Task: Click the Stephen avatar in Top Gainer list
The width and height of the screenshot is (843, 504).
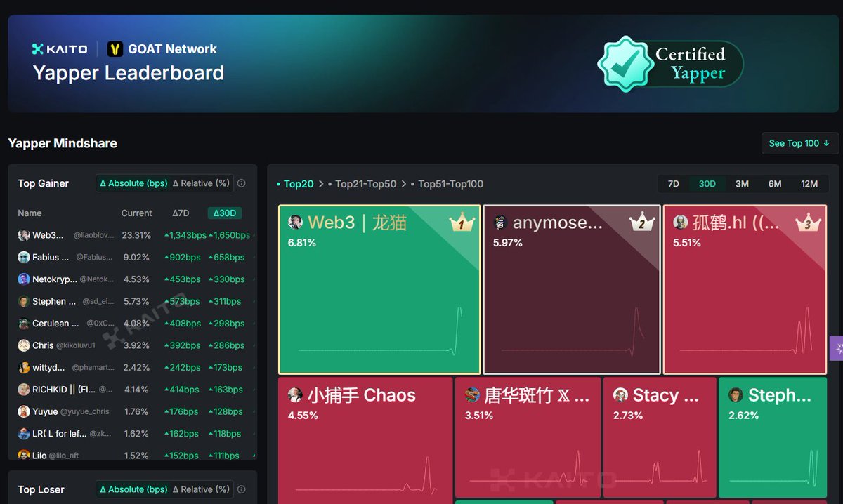Action: pyautogui.click(x=24, y=301)
